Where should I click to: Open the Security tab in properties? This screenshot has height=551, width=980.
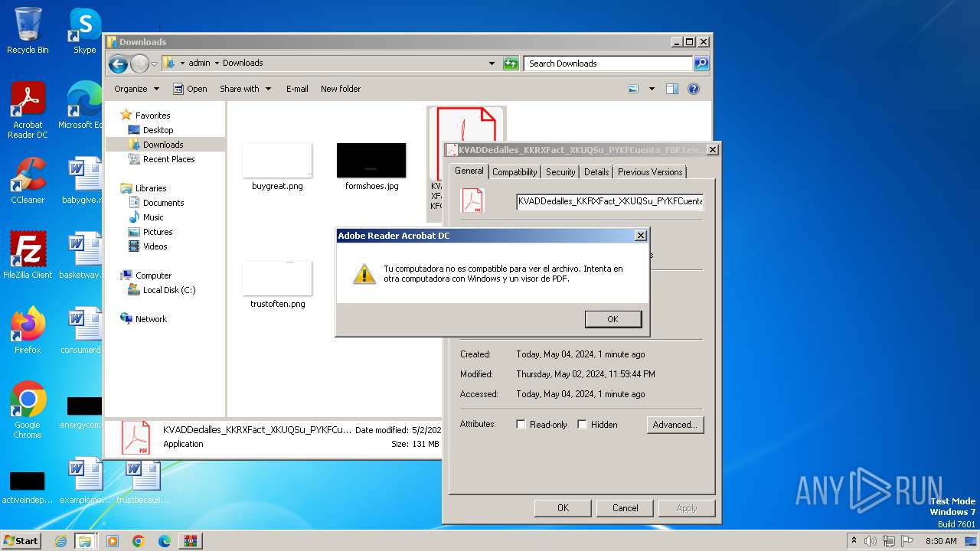[x=560, y=172]
